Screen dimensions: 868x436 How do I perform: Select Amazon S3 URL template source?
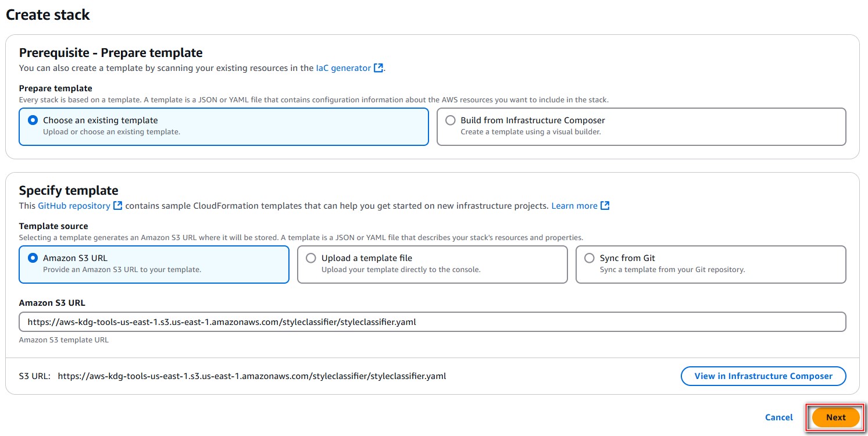pyautogui.click(x=154, y=265)
